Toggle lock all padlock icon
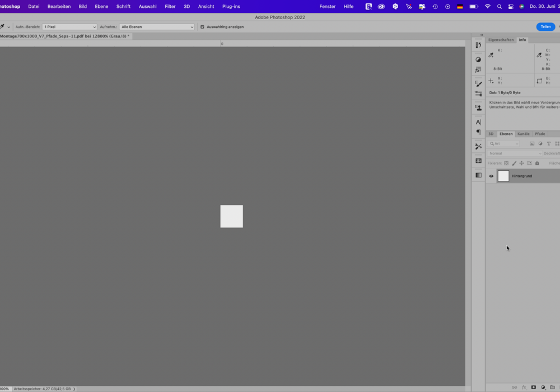560x392 pixels. pyautogui.click(x=537, y=163)
